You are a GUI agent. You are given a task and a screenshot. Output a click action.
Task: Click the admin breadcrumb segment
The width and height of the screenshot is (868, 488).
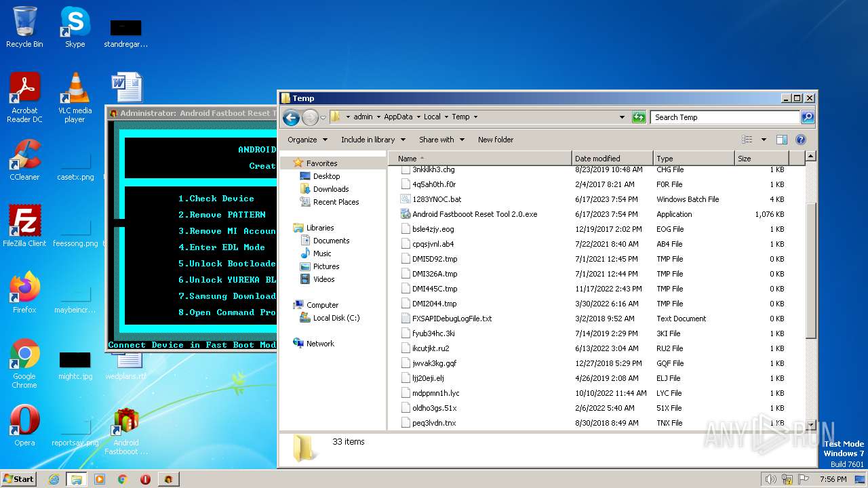click(363, 117)
